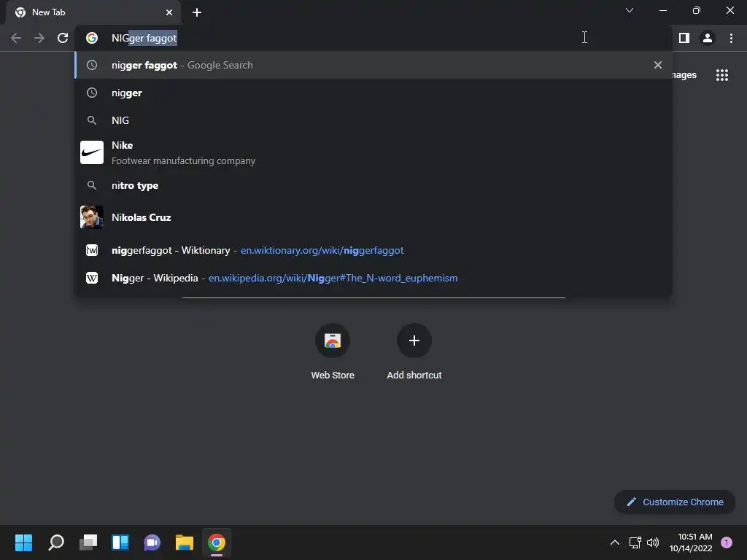Open the Wikipedia article suggestion
The image size is (747, 560).
(x=373, y=278)
